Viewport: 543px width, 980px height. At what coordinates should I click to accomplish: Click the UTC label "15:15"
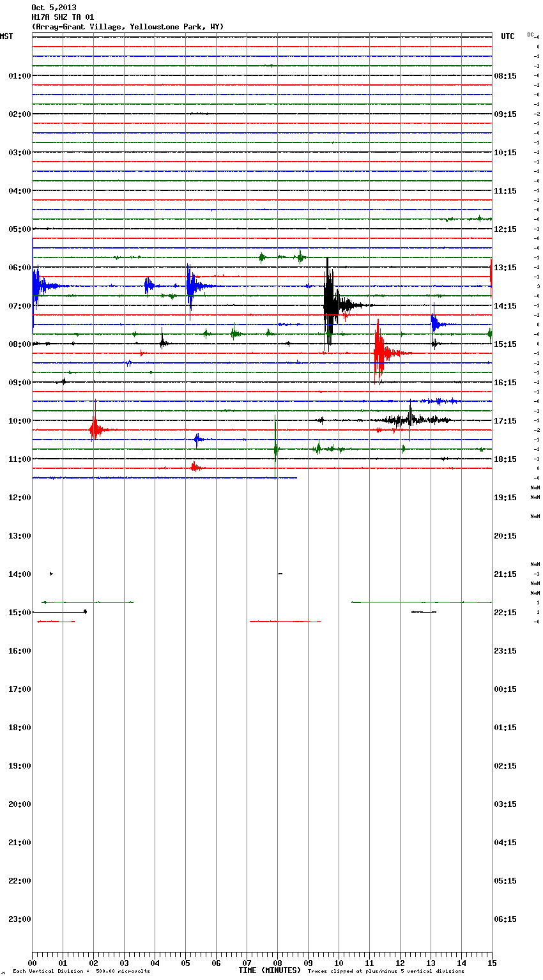pyautogui.click(x=505, y=344)
